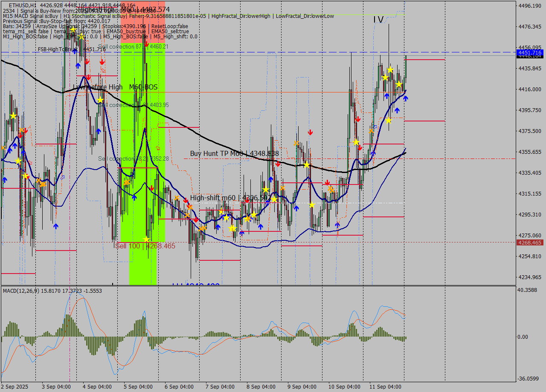This screenshot has height=392, width=546.
Task: Click the "M60-BOS" label on the chart
Action: pyautogui.click(x=144, y=87)
